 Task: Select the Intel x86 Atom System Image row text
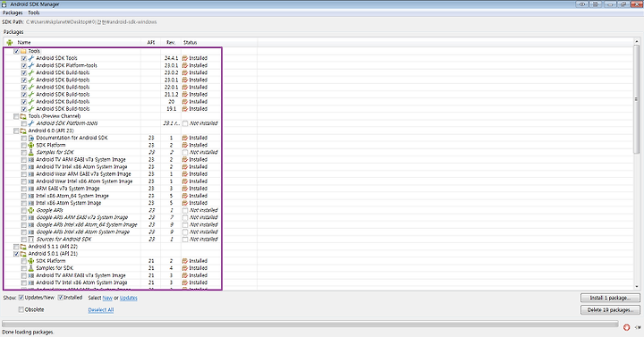68,203
